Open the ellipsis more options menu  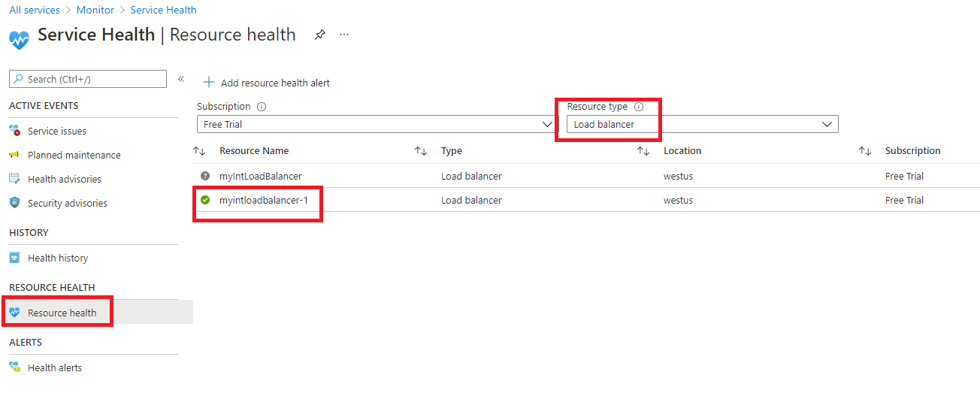[x=344, y=35]
